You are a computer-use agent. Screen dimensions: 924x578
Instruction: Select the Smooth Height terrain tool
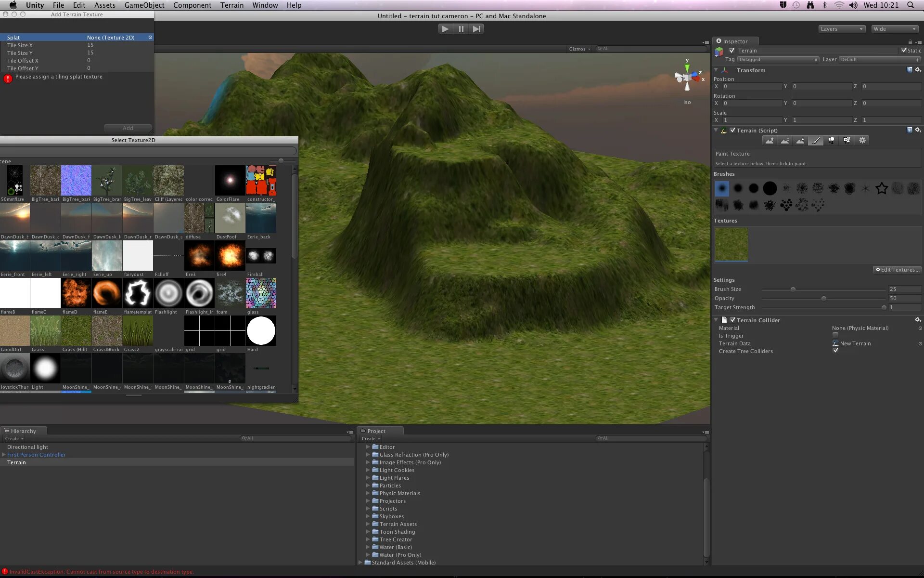[800, 140]
